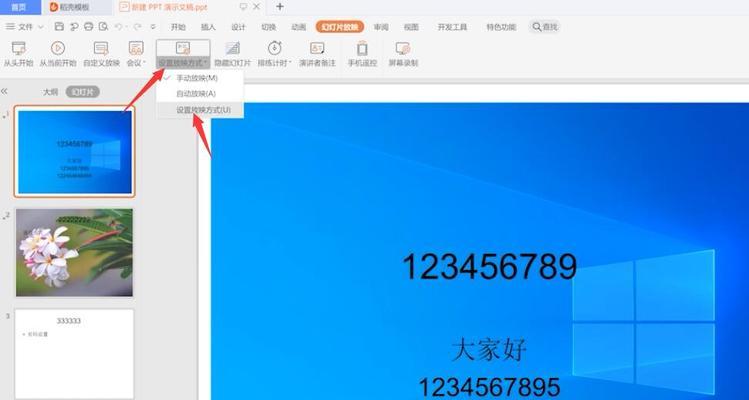Click the export to PDF icon beside save
The width and height of the screenshot is (749, 400).
point(74,27)
